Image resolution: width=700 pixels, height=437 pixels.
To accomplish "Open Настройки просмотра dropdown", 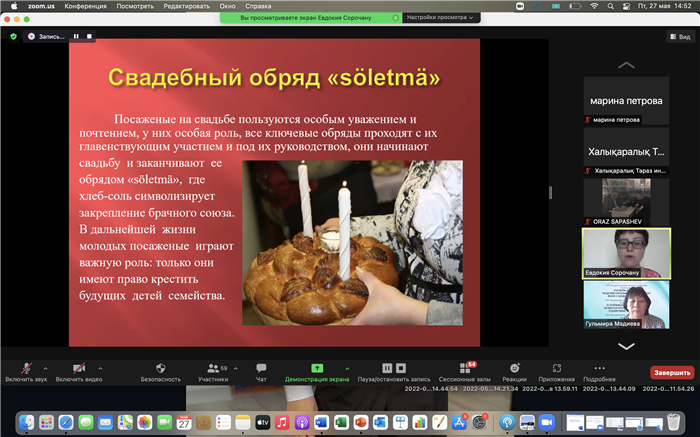I will click(x=438, y=18).
